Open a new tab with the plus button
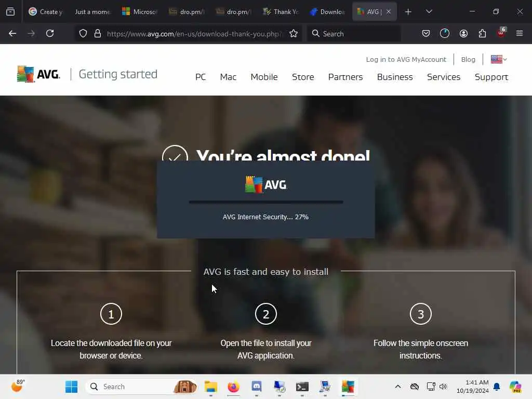Screen dimensions: 532x399 coord(408,12)
